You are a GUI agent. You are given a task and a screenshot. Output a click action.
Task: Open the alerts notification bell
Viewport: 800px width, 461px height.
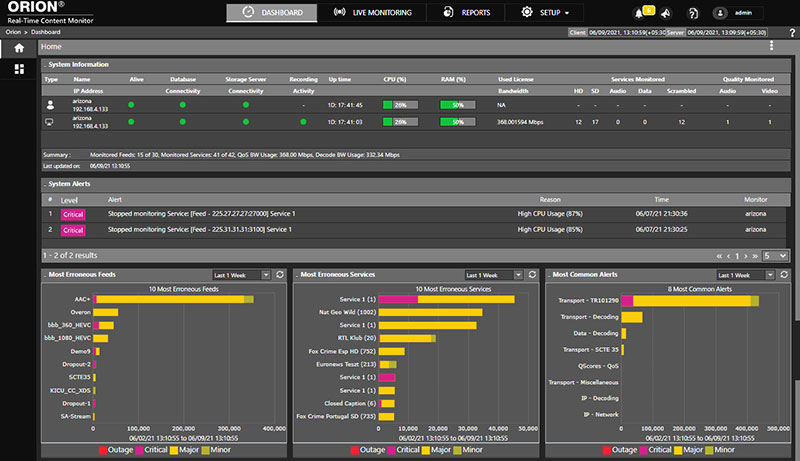(638, 12)
